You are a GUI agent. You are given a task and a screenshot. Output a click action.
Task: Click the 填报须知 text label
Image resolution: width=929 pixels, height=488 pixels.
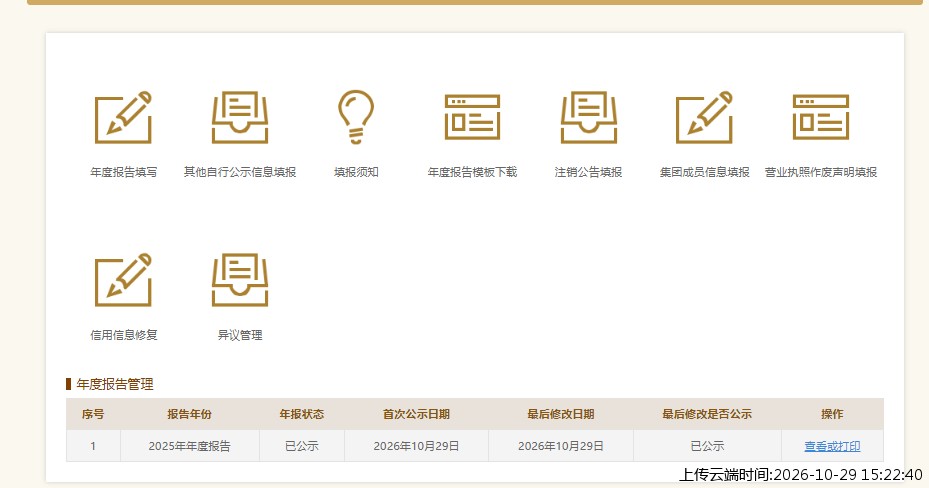click(355, 172)
